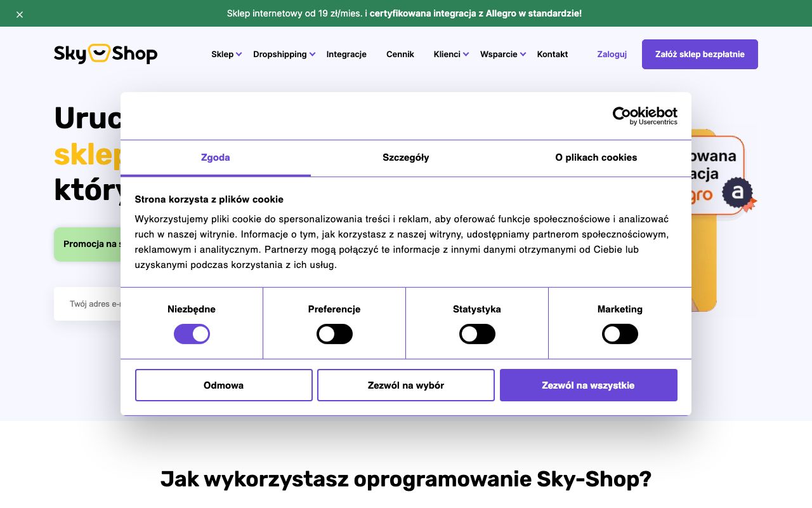Click the Wsparcie menu label
This screenshot has height=508, width=812.
pyautogui.click(x=499, y=54)
